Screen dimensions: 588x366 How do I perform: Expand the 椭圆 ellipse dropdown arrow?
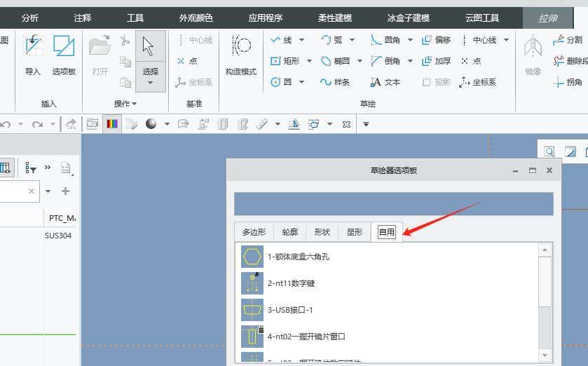(x=360, y=61)
